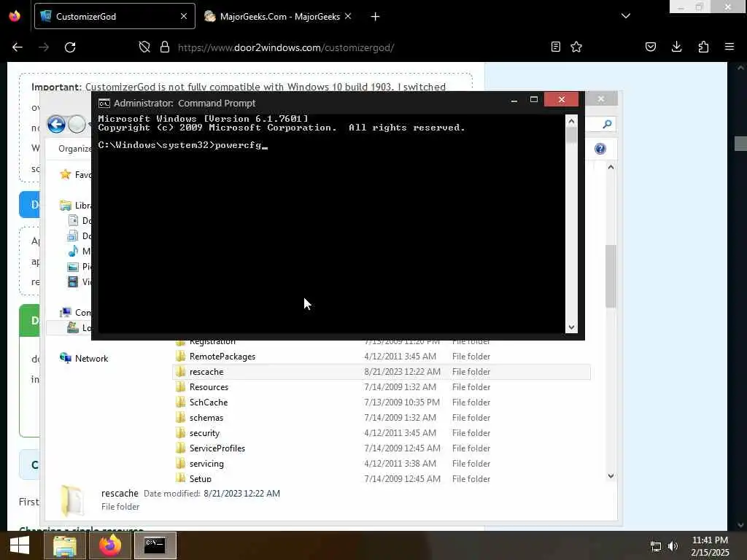Reload the page in Firefox

point(70,47)
